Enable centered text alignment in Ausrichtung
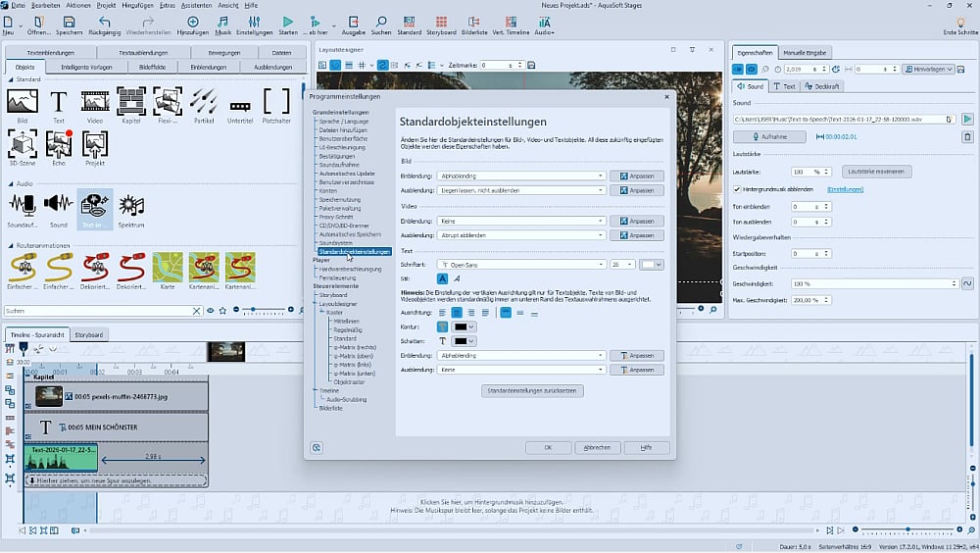Image resolution: width=980 pixels, height=553 pixels. coord(457,312)
